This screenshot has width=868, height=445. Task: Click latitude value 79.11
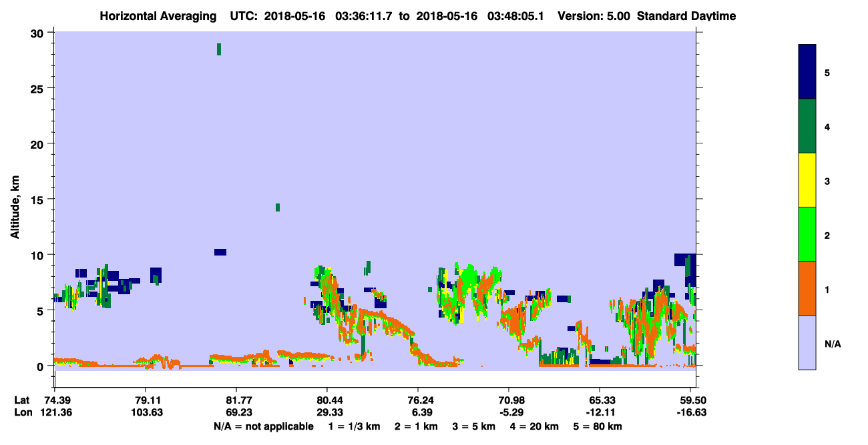coord(145,400)
